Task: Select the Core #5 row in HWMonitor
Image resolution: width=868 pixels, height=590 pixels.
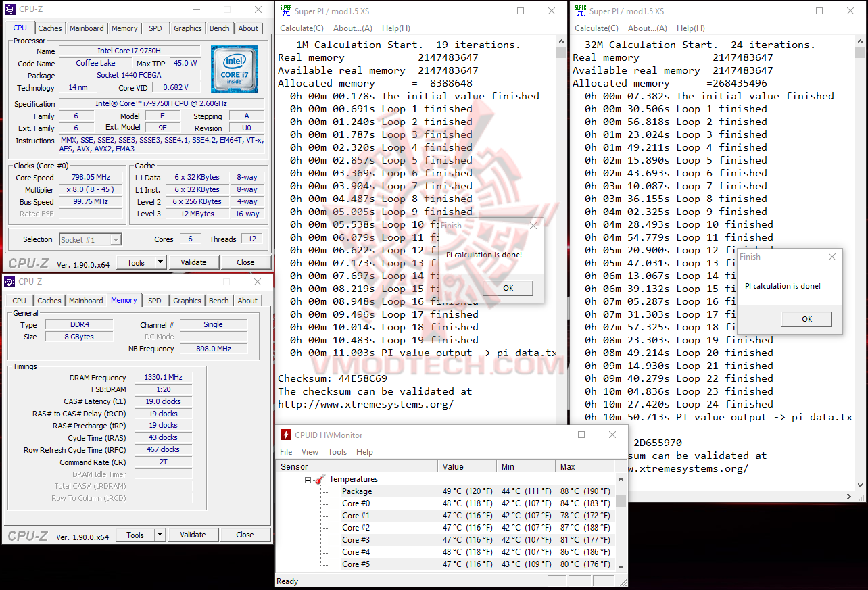Action: [445, 564]
